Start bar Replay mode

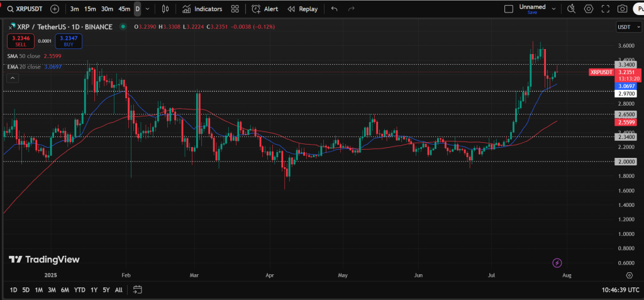click(x=303, y=9)
